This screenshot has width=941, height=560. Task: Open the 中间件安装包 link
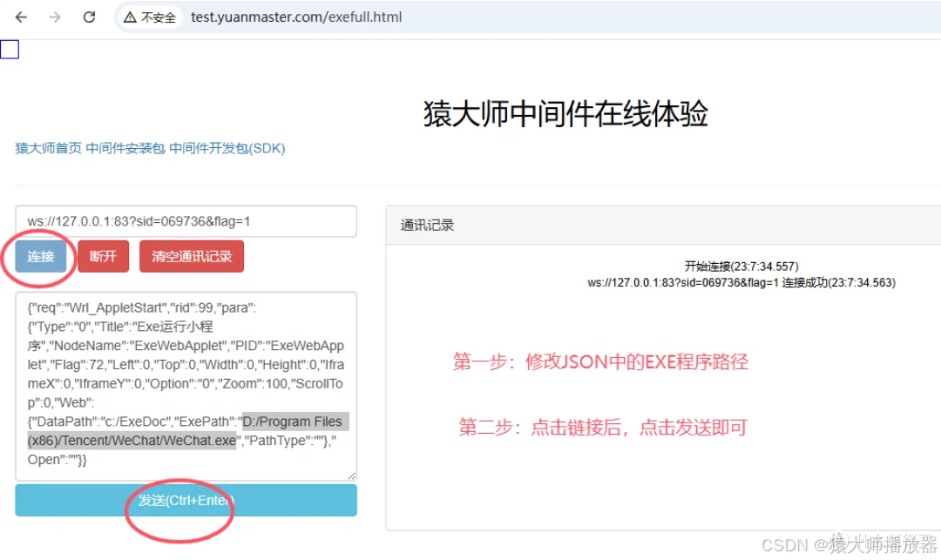pyautogui.click(x=125, y=148)
